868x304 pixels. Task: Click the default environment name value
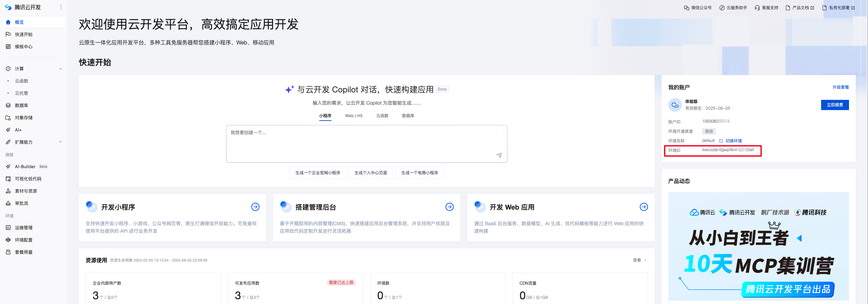pos(708,141)
